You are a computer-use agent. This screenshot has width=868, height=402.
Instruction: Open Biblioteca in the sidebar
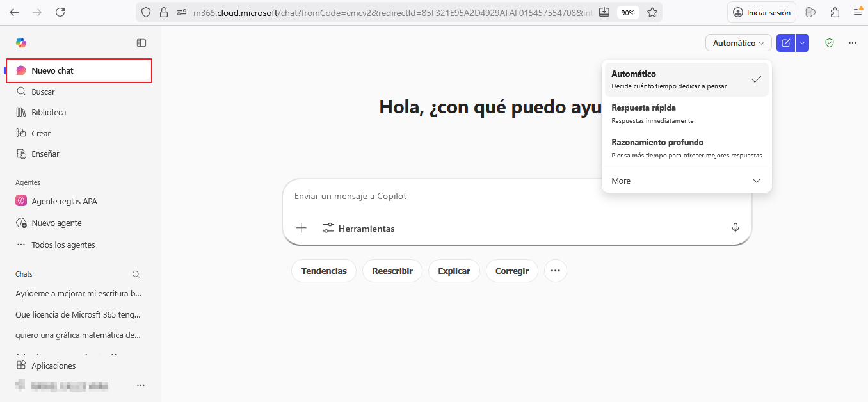point(79,112)
